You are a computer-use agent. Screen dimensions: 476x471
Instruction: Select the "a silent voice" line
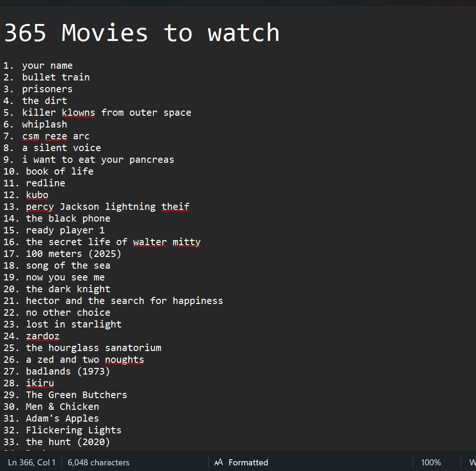[x=62, y=148]
